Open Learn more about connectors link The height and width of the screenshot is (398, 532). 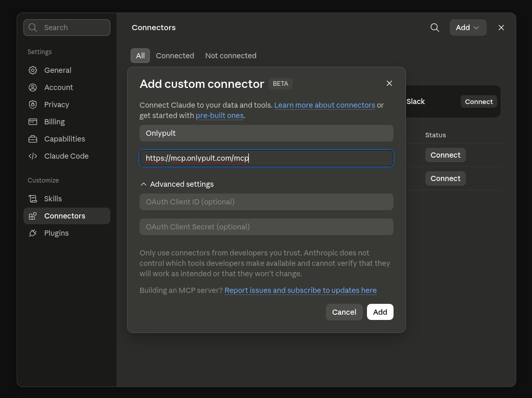[324, 105]
